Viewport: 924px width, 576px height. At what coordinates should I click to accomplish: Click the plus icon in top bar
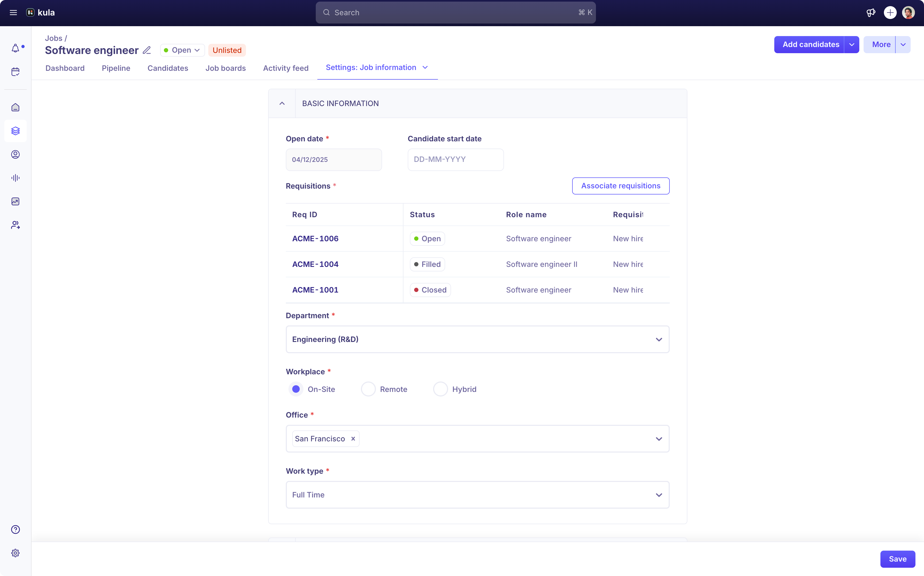(890, 13)
